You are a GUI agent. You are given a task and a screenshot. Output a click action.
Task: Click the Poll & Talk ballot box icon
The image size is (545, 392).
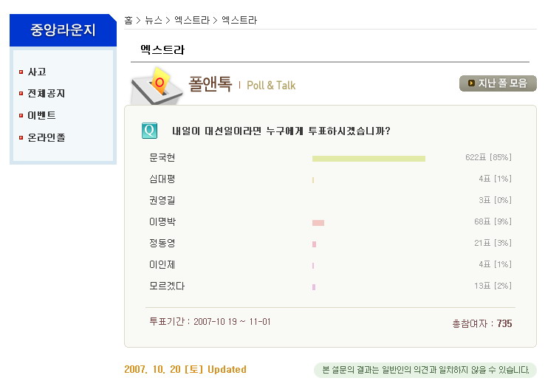click(157, 85)
